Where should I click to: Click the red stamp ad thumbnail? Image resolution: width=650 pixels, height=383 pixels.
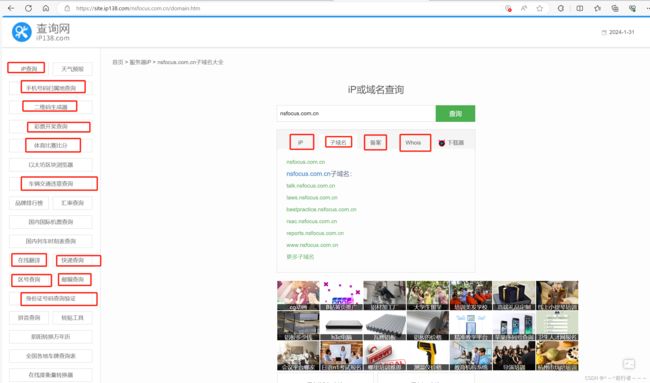384,356
